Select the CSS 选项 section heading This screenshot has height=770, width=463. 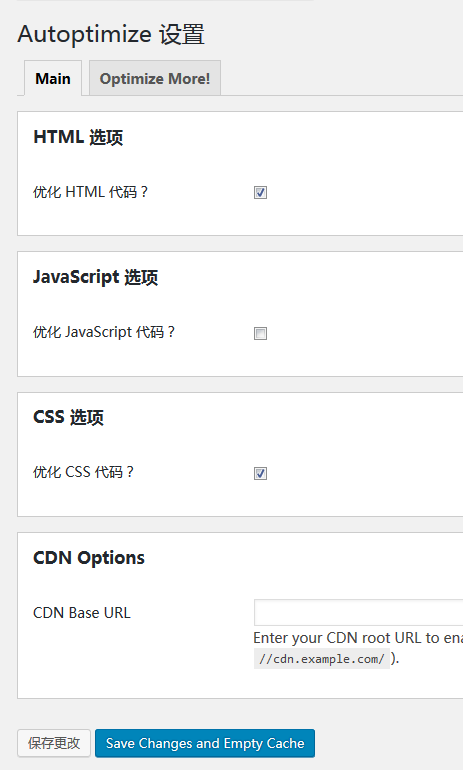[x=68, y=417]
